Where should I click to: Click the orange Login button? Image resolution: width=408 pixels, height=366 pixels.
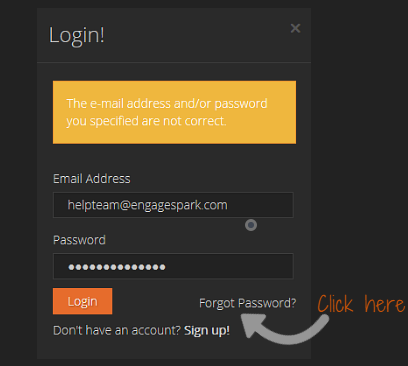(82, 301)
